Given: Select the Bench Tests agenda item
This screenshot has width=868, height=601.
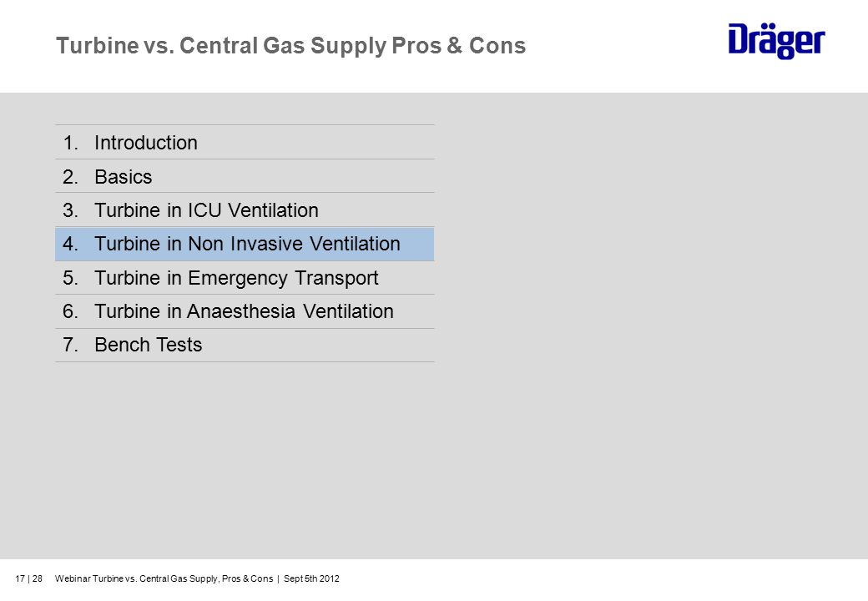Looking at the screenshot, I should pos(245,346).
